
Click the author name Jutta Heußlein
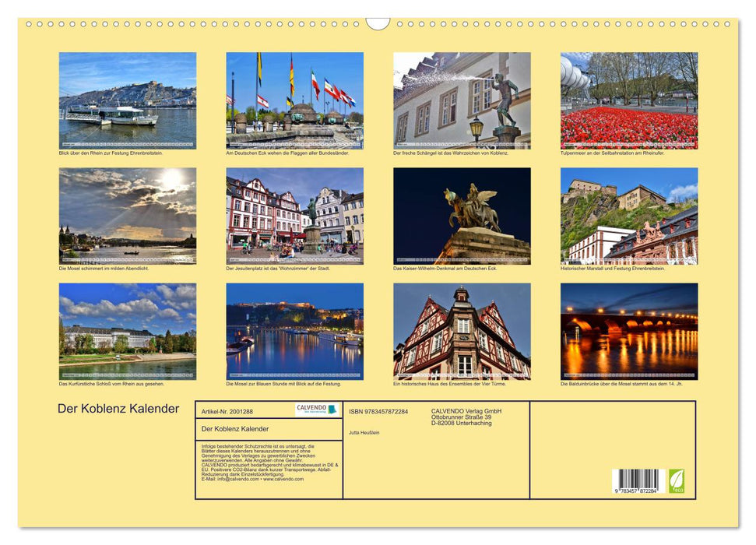coord(364,432)
